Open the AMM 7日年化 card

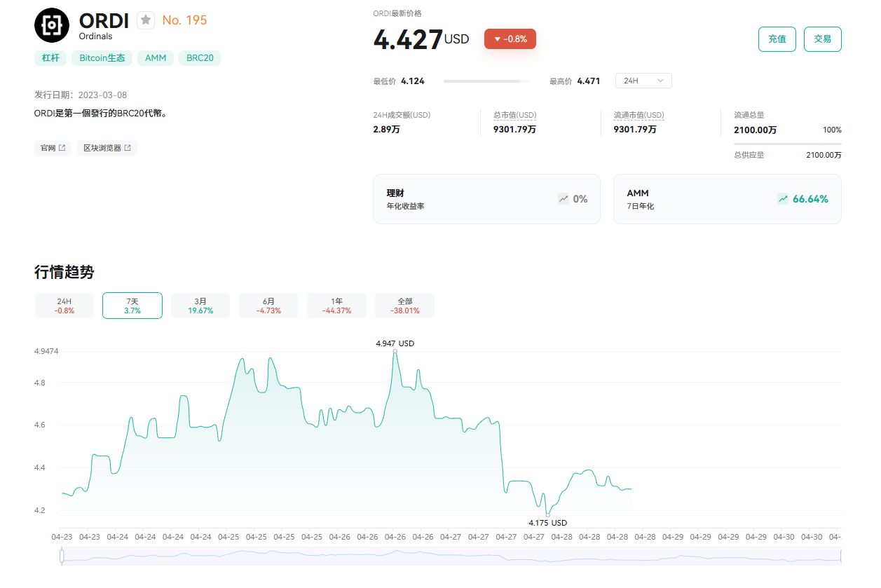728,199
